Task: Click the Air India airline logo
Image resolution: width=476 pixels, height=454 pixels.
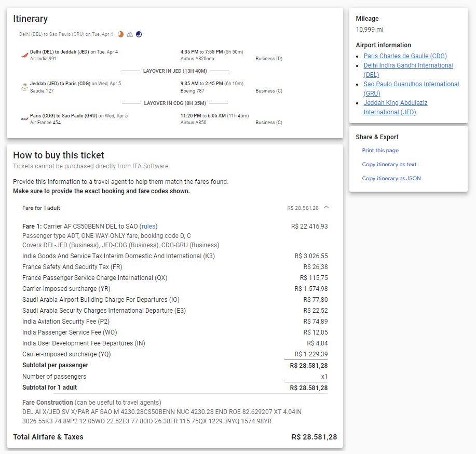Action: (x=24, y=55)
